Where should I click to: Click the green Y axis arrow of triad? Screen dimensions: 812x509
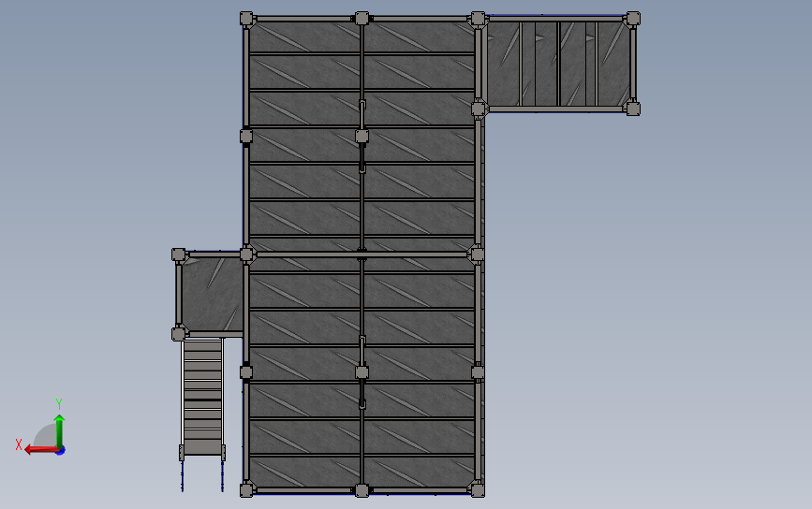click(x=60, y=430)
